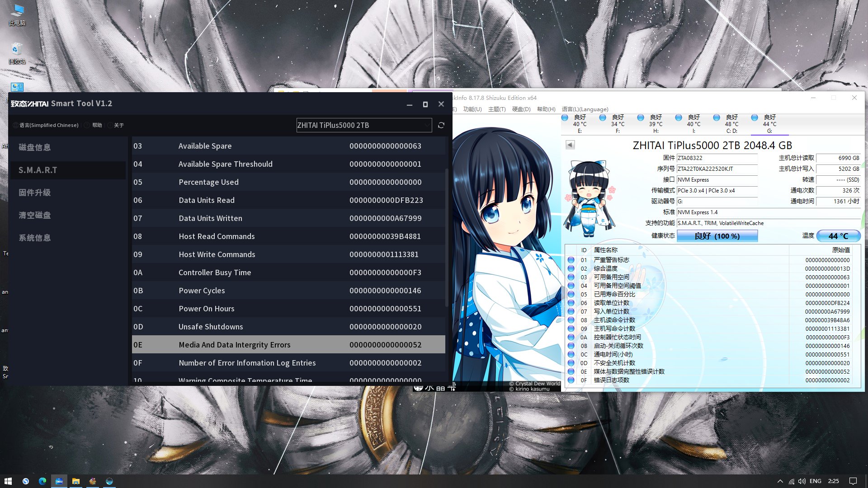Click the 良好 (100 %) health status button
Screen dimensions: 868x488
pyautogui.click(x=717, y=236)
